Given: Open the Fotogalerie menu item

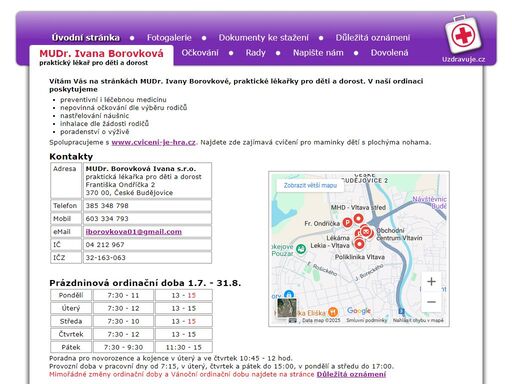Looking at the screenshot, I should click(x=169, y=38).
